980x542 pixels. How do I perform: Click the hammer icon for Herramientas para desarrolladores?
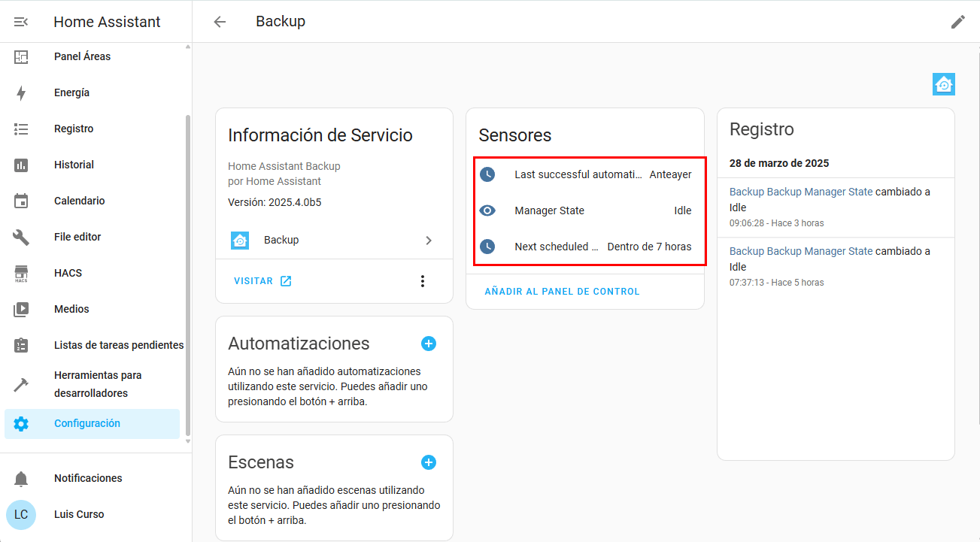21,384
